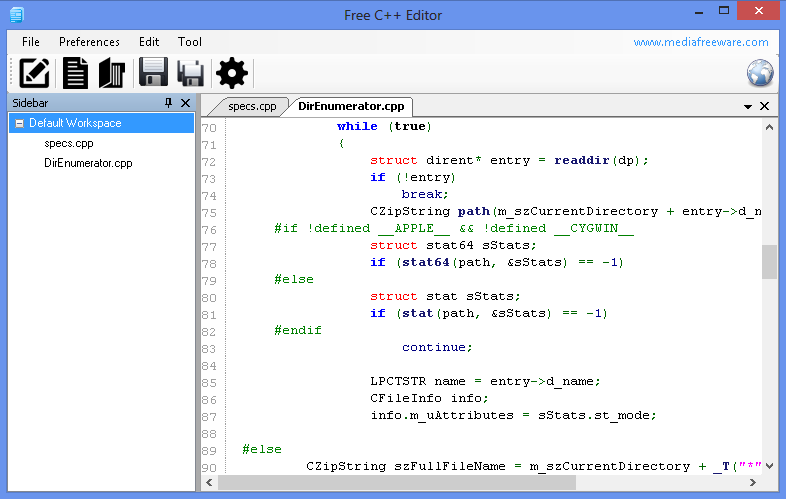Close the Sidebar panel
This screenshot has height=499, width=786.
[185, 103]
